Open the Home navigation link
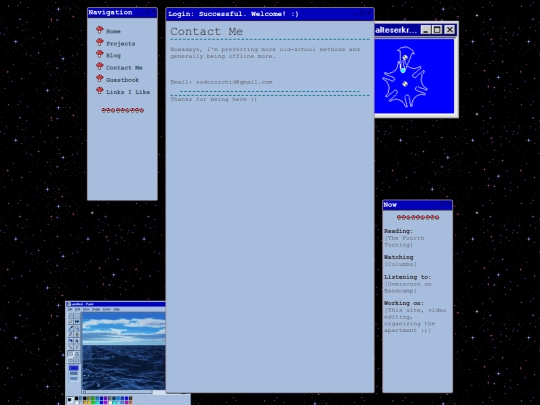540x405 pixels. click(x=113, y=31)
